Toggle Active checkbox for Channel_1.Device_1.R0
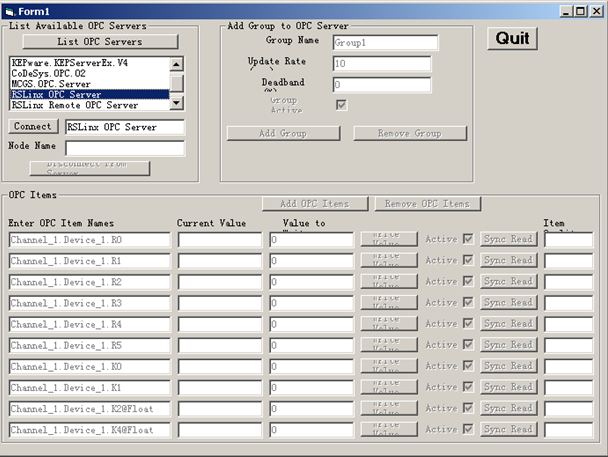The height and width of the screenshot is (457, 608). [468, 239]
